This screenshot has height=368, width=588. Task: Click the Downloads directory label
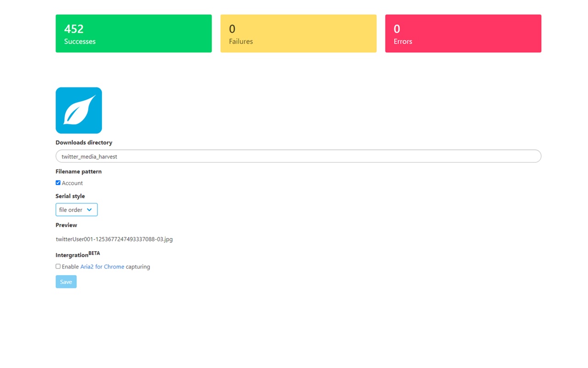(x=84, y=143)
